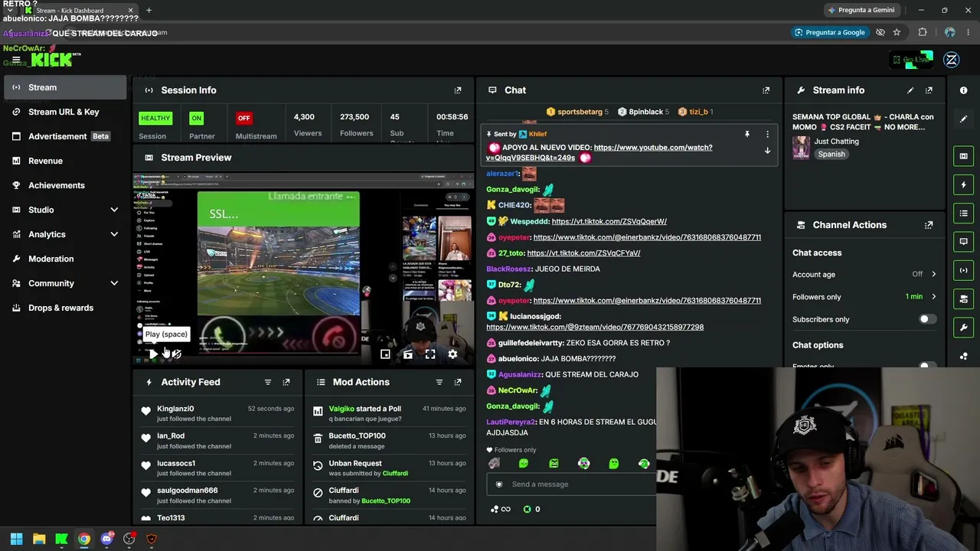The image size is (980, 551).
Task: Bookmark this page with star icon
Action: [x=897, y=32]
